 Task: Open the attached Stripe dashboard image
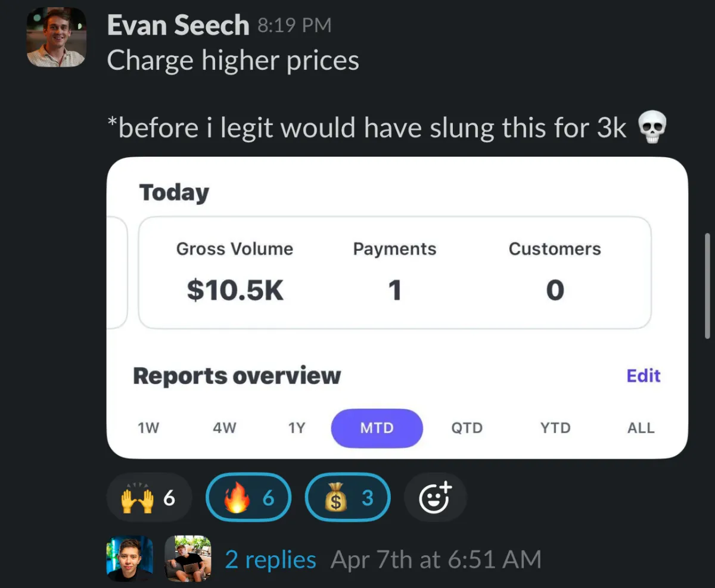[397, 307]
